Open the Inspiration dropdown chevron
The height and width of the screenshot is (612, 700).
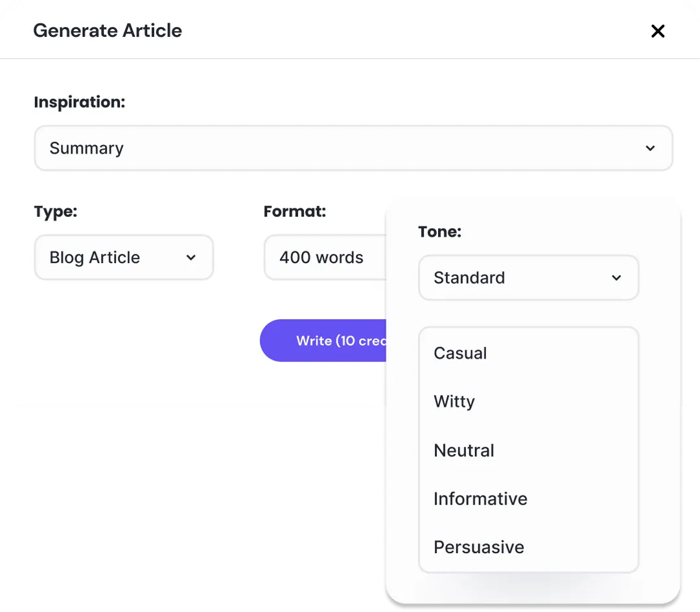coord(650,148)
